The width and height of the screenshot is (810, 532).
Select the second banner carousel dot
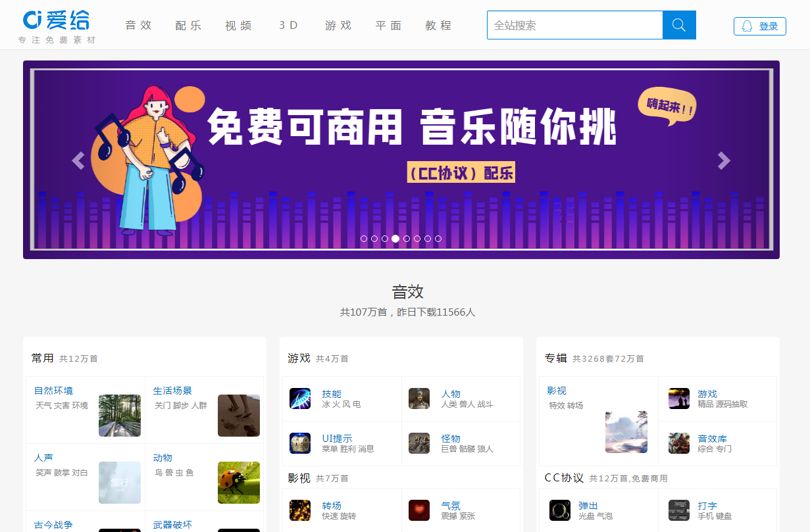[x=374, y=239]
